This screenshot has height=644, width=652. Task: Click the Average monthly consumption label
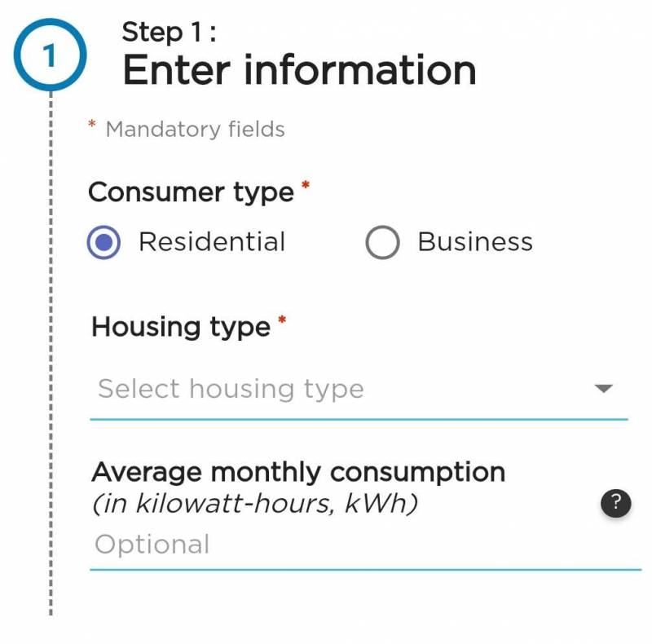298,472
